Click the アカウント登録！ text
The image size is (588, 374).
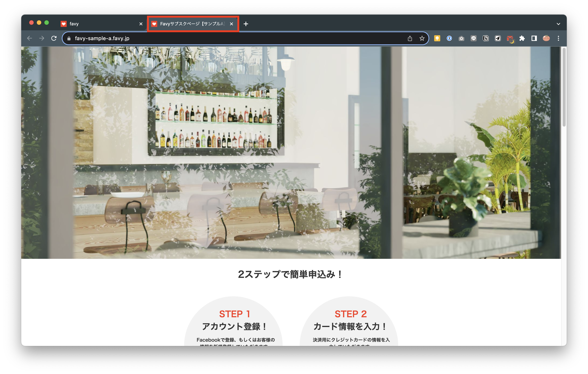[235, 327]
